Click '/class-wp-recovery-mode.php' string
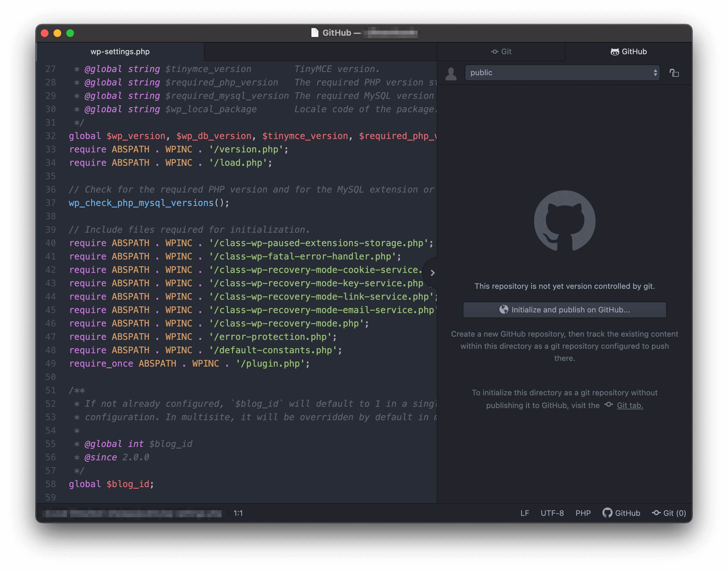Image resolution: width=728 pixels, height=570 pixels. (287, 323)
